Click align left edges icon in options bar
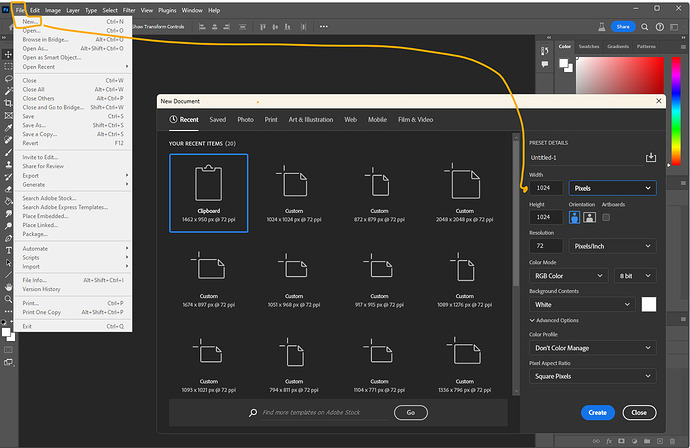This screenshot has width=690, height=448. (x=202, y=27)
